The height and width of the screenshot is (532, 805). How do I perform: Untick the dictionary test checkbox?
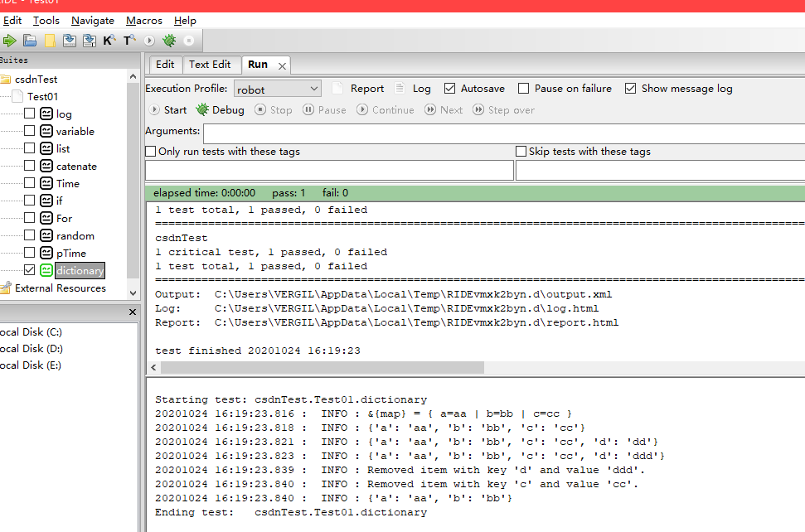pos(29,270)
